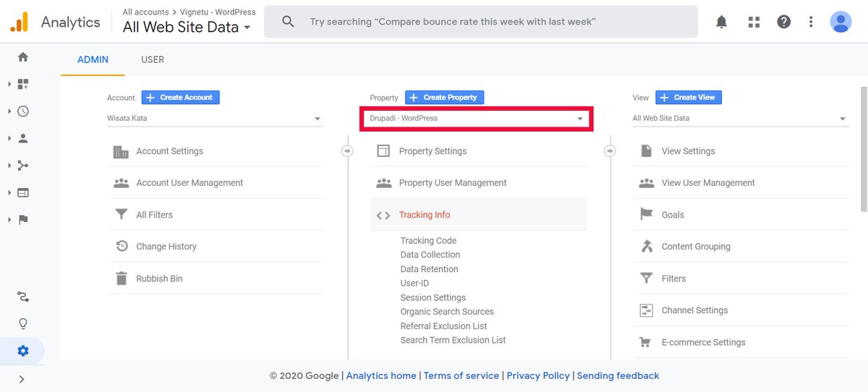Image resolution: width=868 pixels, height=392 pixels.
Task: Open the All Web Site Data view dropdown
Action: pos(740,119)
